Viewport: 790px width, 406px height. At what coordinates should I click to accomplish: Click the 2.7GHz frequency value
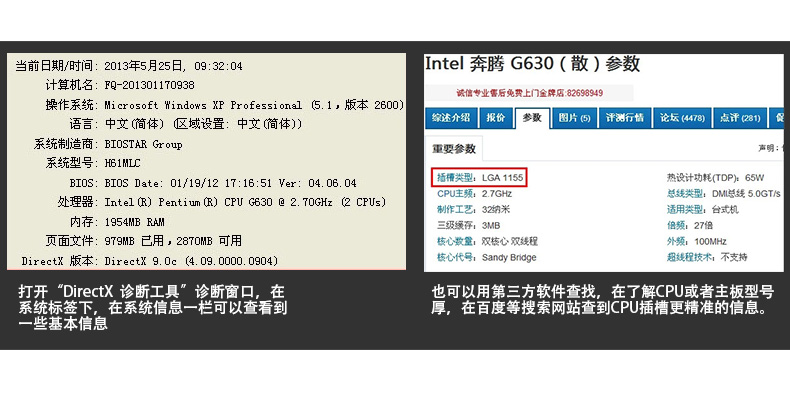pos(497,193)
